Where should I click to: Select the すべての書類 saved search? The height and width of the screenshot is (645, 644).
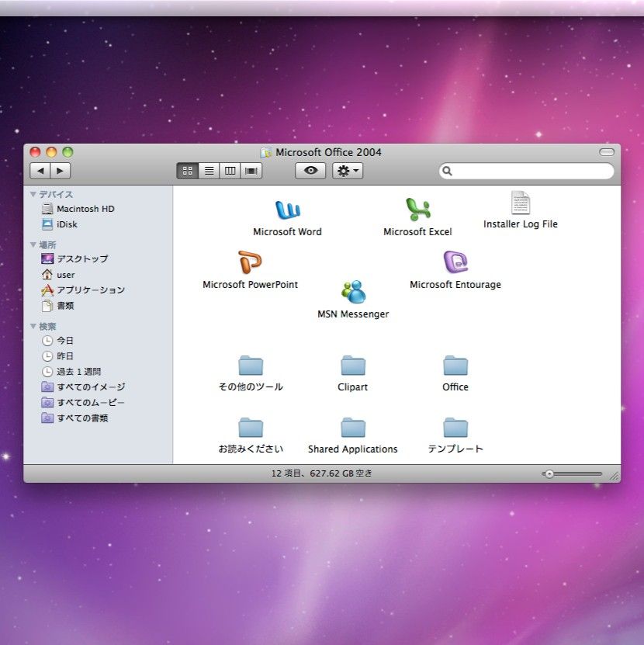(x=74, y=418)
